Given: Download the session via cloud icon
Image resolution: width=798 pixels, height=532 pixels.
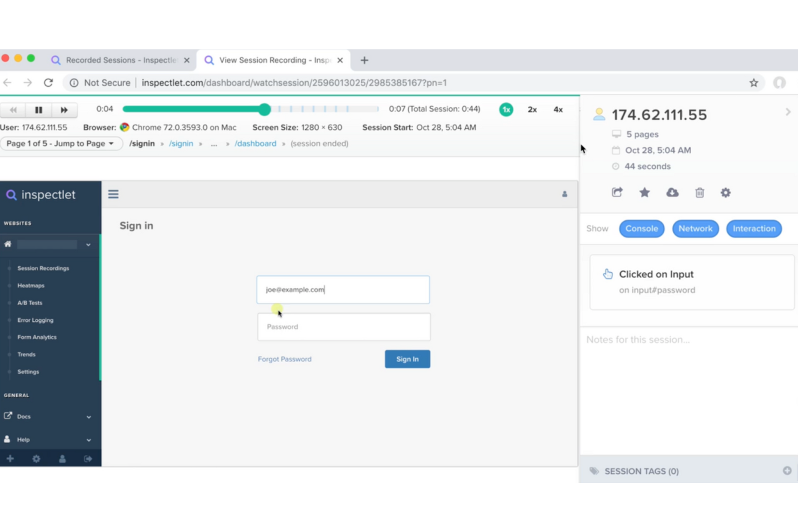Looking at the screenshot, I should click(672, 192).
